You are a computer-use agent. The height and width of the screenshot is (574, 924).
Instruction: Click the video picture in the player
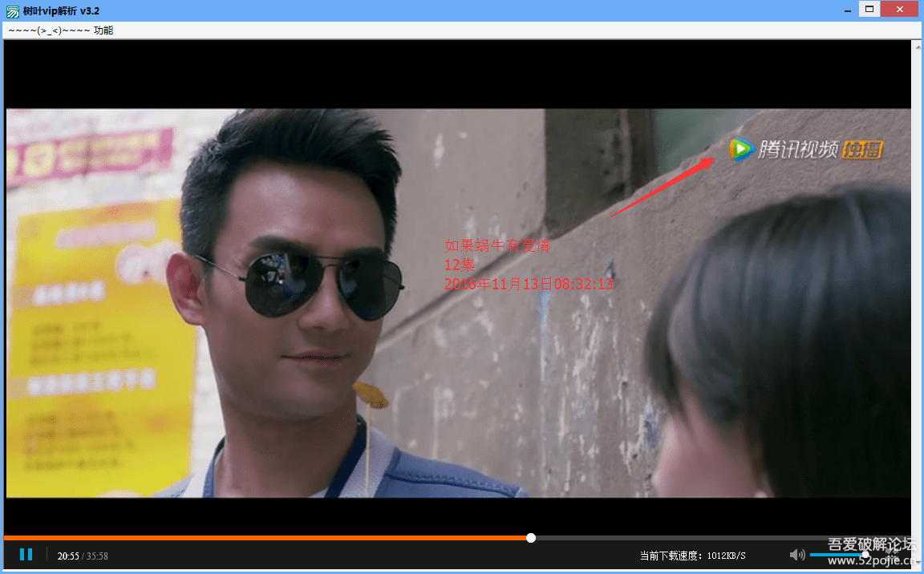[459, 303]
